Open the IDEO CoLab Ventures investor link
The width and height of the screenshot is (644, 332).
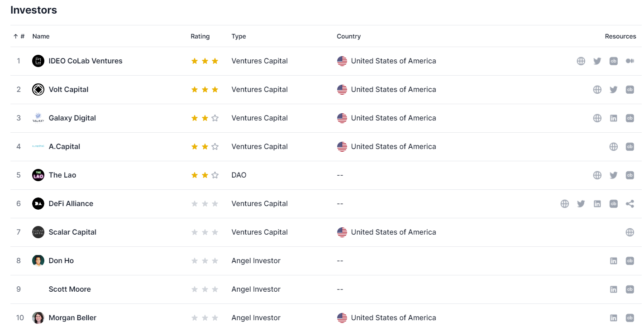click(x=86, y=61)
